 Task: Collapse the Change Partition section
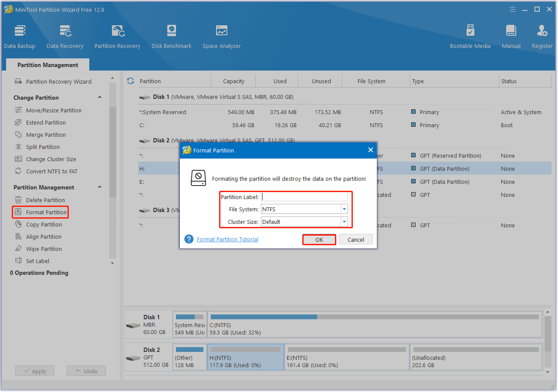100,98
